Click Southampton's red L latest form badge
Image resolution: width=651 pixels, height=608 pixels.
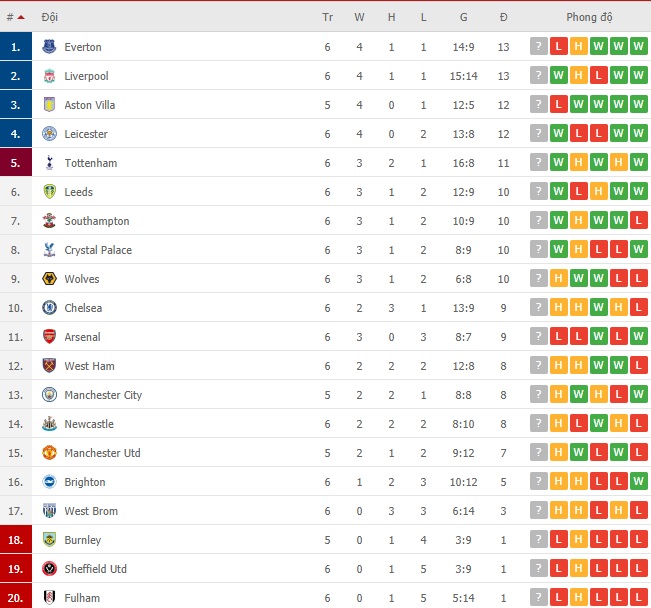(639, 220)
